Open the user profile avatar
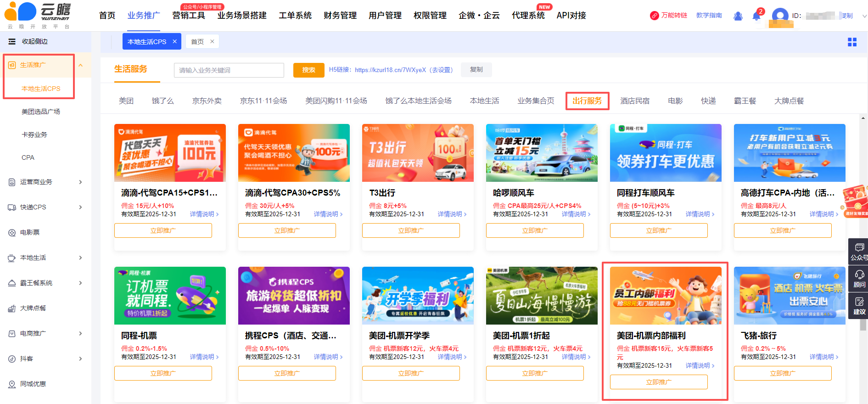 pyautogui.click(x=780, y=16)
